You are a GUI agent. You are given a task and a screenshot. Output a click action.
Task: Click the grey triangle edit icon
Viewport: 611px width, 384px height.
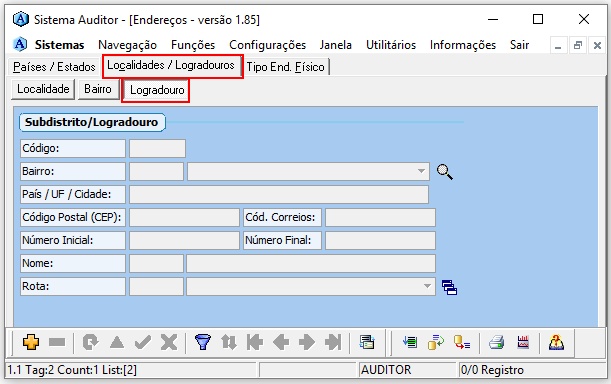(x=117, y=342)
